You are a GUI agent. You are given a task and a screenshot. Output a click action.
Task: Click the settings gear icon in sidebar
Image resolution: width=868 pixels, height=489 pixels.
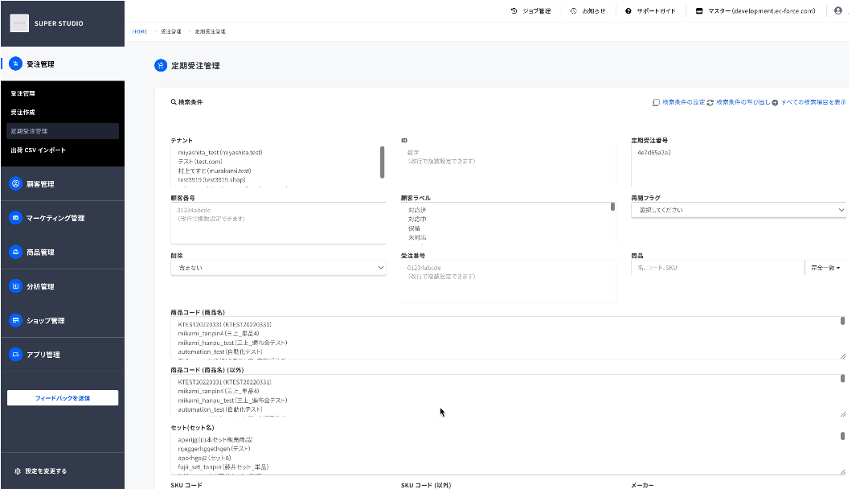17,471
